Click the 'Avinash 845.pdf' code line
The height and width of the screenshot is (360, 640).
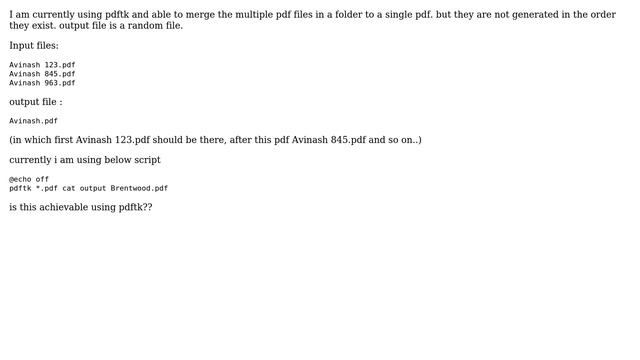[x=42, y=74]
